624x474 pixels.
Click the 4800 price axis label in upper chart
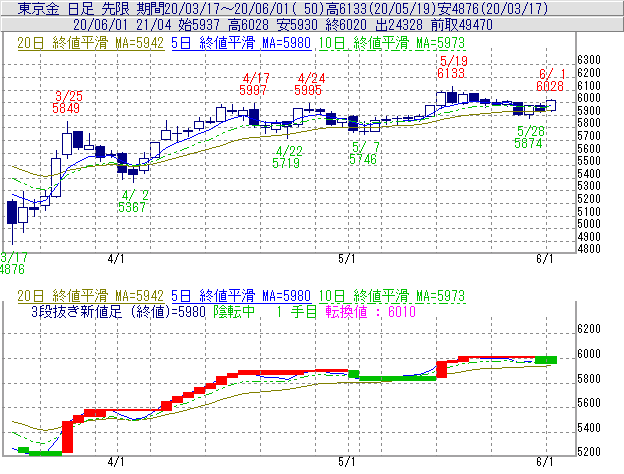589,249
